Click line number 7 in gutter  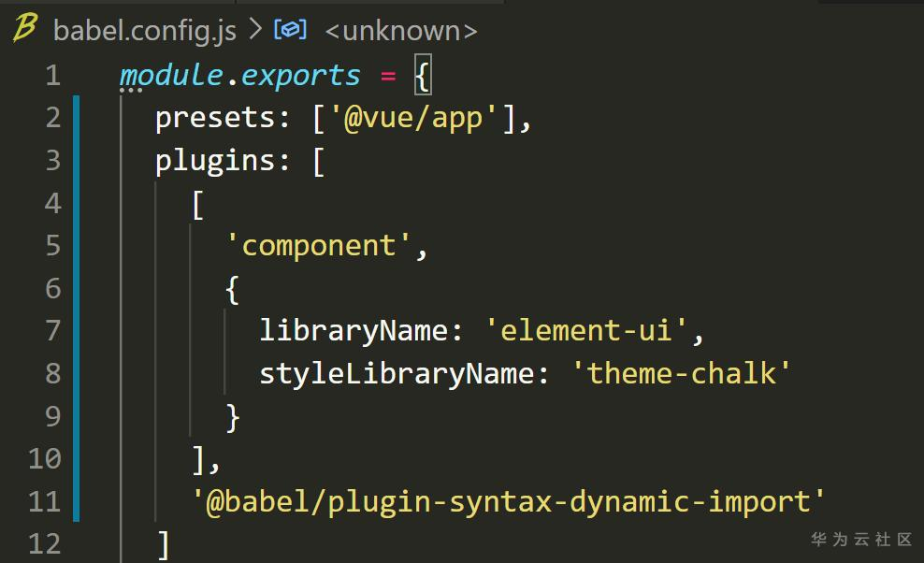point(53,331)
